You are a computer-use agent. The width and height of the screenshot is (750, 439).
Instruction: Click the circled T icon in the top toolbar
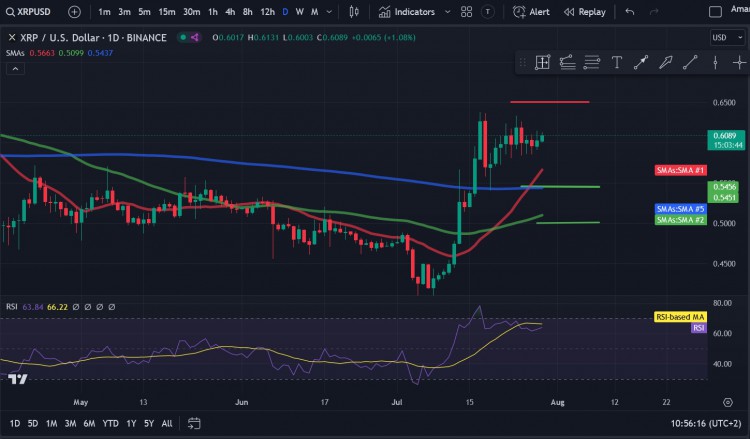pos(487,11)
